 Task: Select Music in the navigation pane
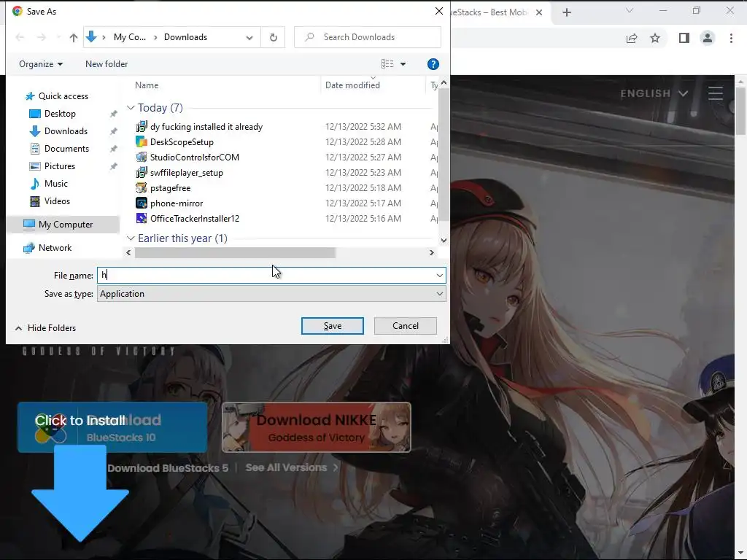55,184
